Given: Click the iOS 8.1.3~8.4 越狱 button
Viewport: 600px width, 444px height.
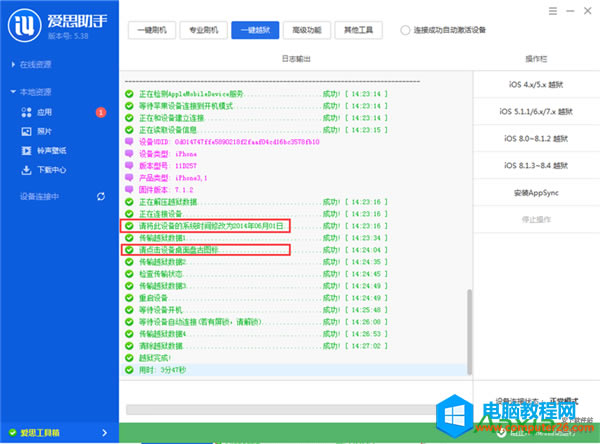Looking at the screenshot, I should coord(536,165).
